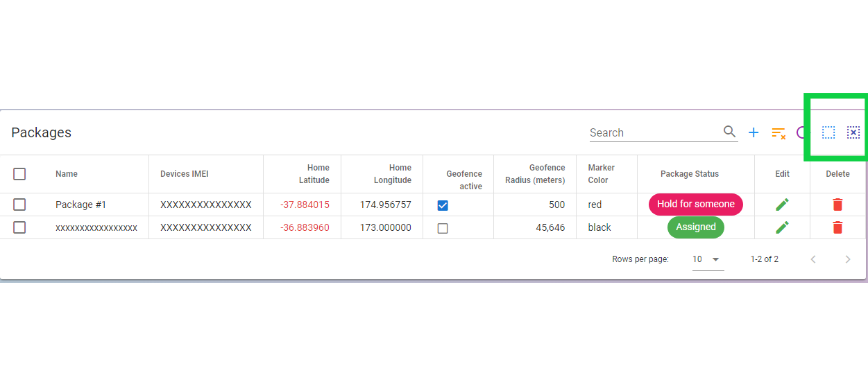
Task: Open the Rows per page dropdown
Action: (x=708, y=259)
